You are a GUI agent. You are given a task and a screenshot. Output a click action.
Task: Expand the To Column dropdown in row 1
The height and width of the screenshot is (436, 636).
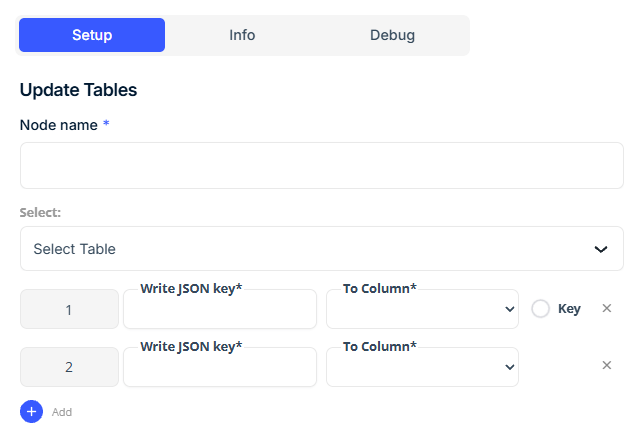point(422,309)
